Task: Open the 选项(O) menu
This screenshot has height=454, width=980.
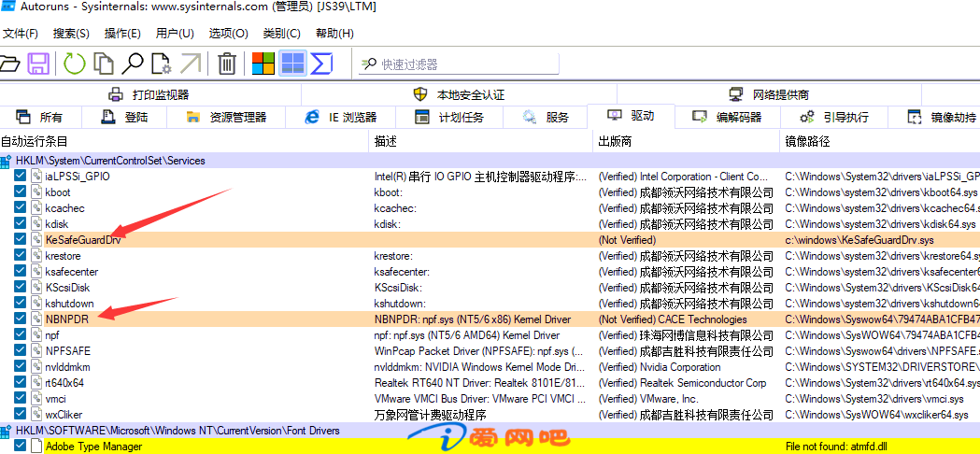Action: [x=228, y=33]
